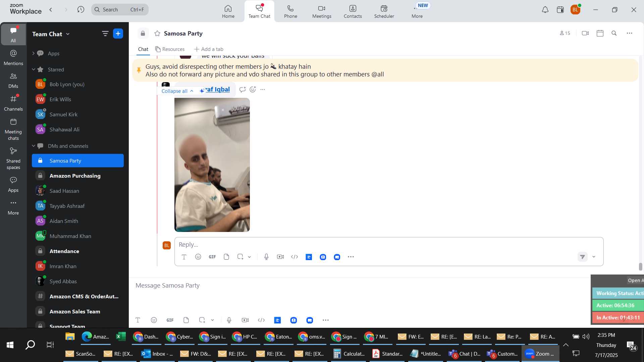Open the More menu with NEW badge

point(417,11)
